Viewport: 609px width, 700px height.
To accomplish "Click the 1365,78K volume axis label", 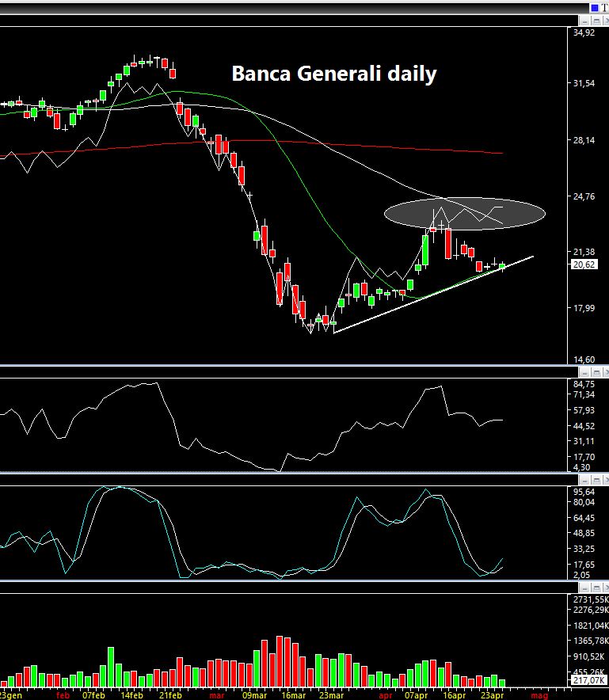I will [x=591, y=641].
